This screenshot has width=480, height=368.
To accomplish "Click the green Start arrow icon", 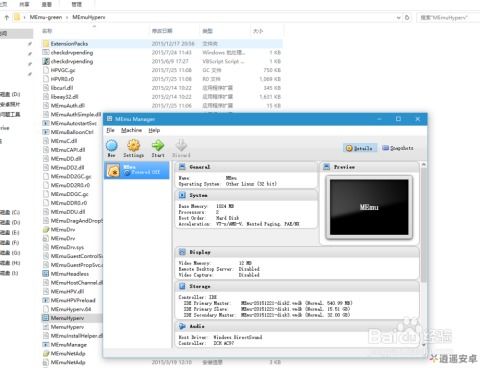I will (158, 146).
